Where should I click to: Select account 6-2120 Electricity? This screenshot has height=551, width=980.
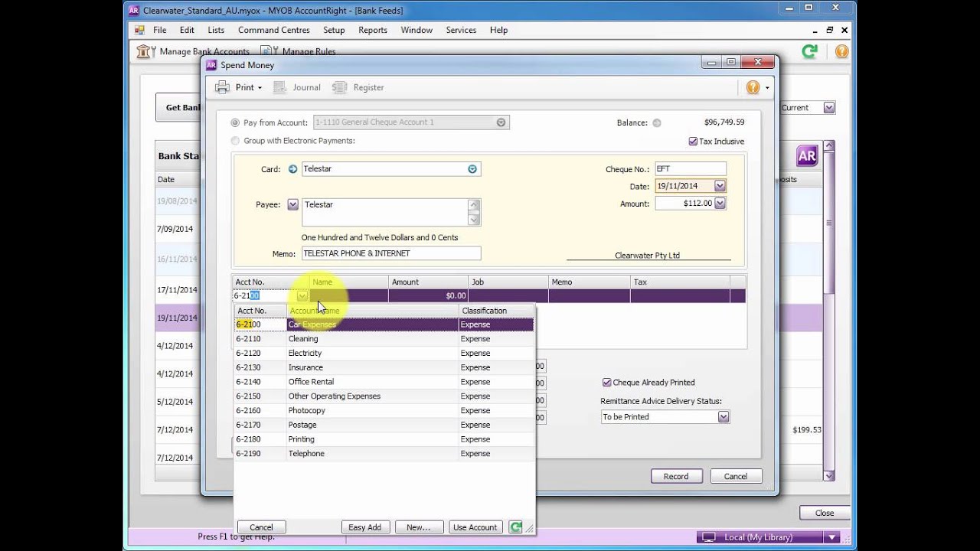tap(384, 354)
